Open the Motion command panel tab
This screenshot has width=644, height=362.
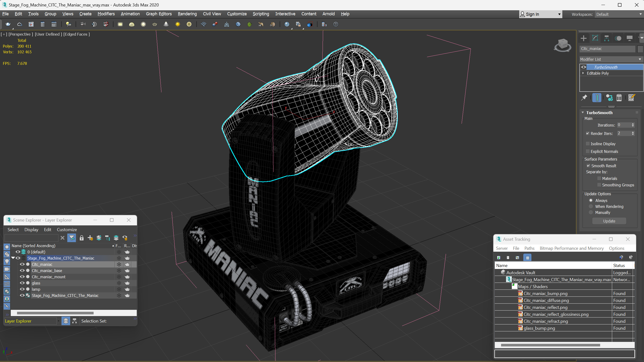[618, 38]
